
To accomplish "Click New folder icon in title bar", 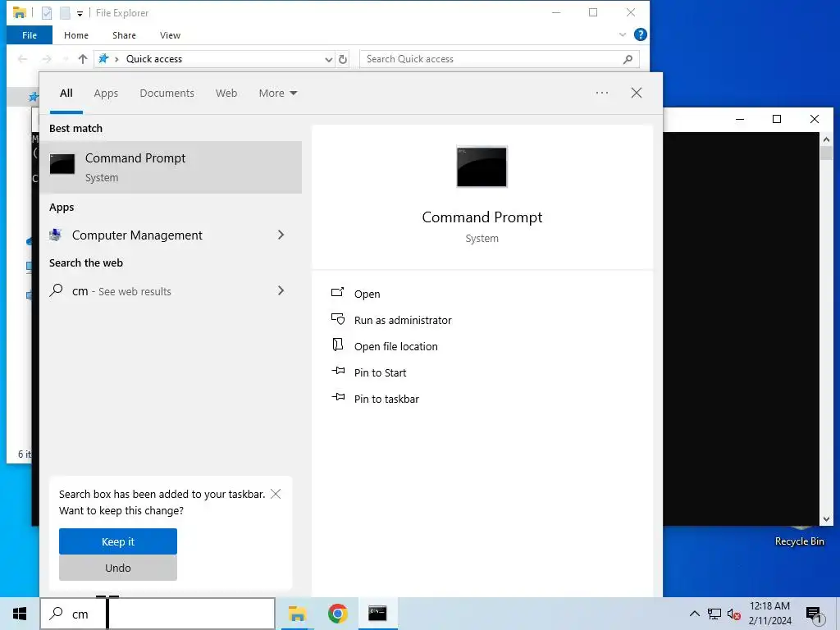I will click(65, 13).
